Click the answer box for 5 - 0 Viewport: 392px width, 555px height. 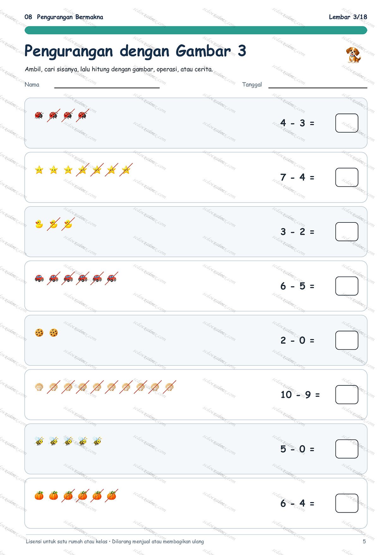[347, 449]
